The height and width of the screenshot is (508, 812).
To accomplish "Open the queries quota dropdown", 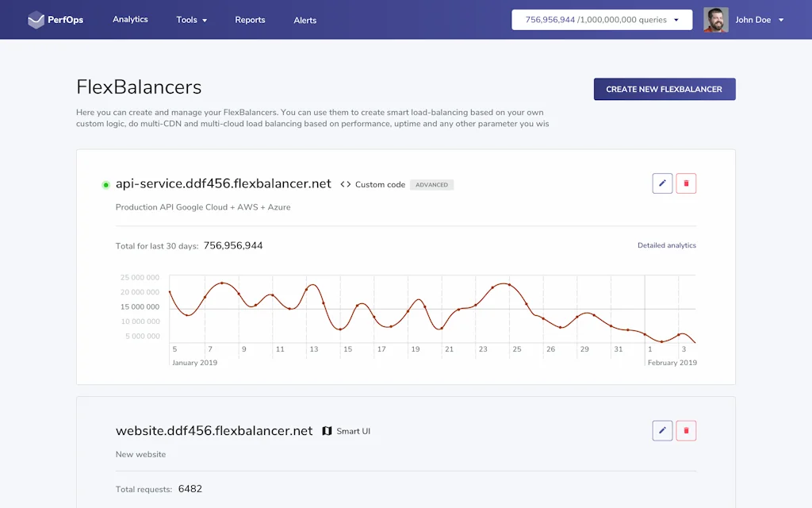I will point(603,19).
